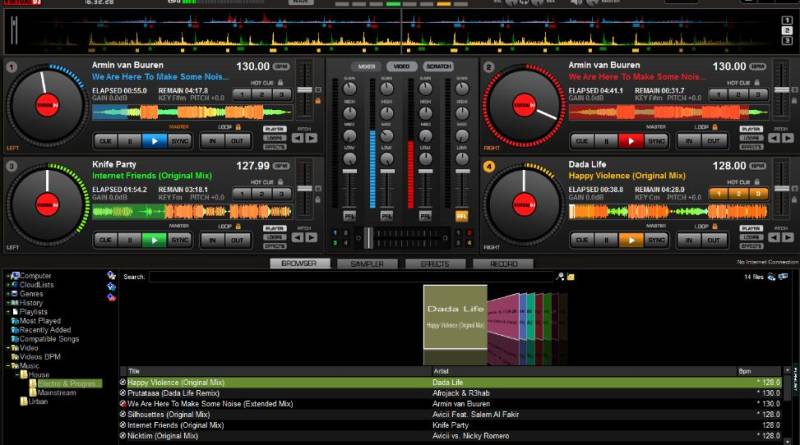Expand the History tree node
The height and width of the screenshot is (445, 800).
[8, 303]
